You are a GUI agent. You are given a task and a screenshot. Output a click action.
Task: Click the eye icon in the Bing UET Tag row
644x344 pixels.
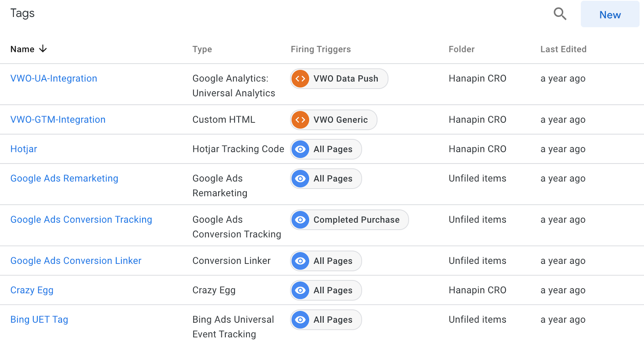click(x=300, y=320)
